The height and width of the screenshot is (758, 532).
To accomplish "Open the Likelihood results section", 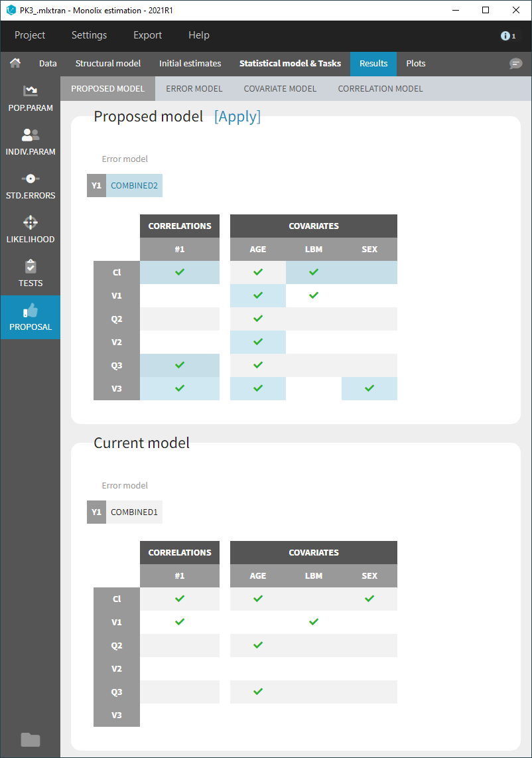I will point(31,230).
